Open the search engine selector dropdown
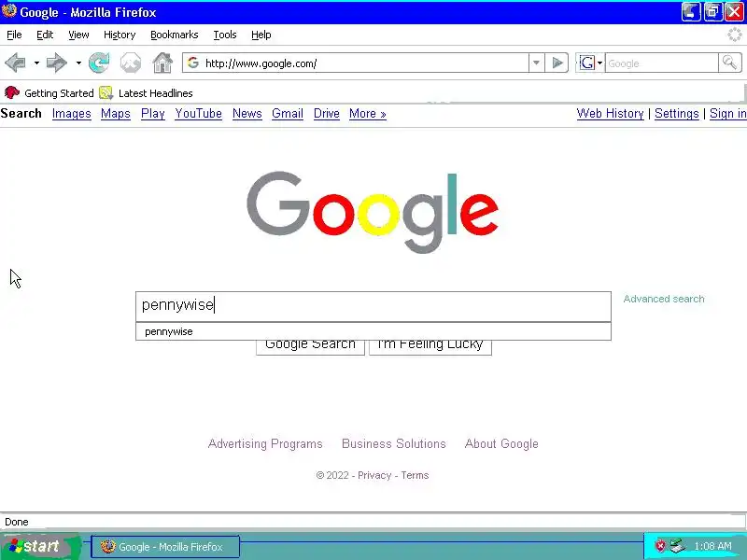Screen dimensions: 747x560 click(x=599, y=63)
